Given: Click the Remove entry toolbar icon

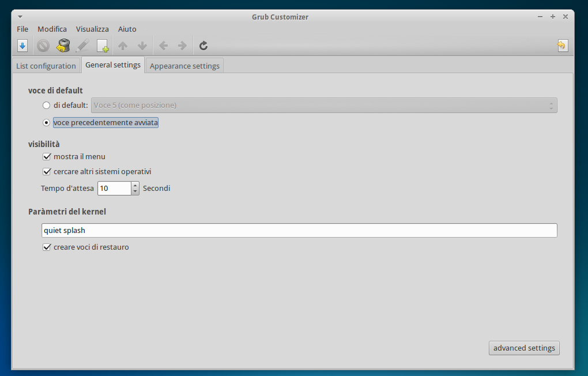Looking at the screenshot, I should (43, 46).
